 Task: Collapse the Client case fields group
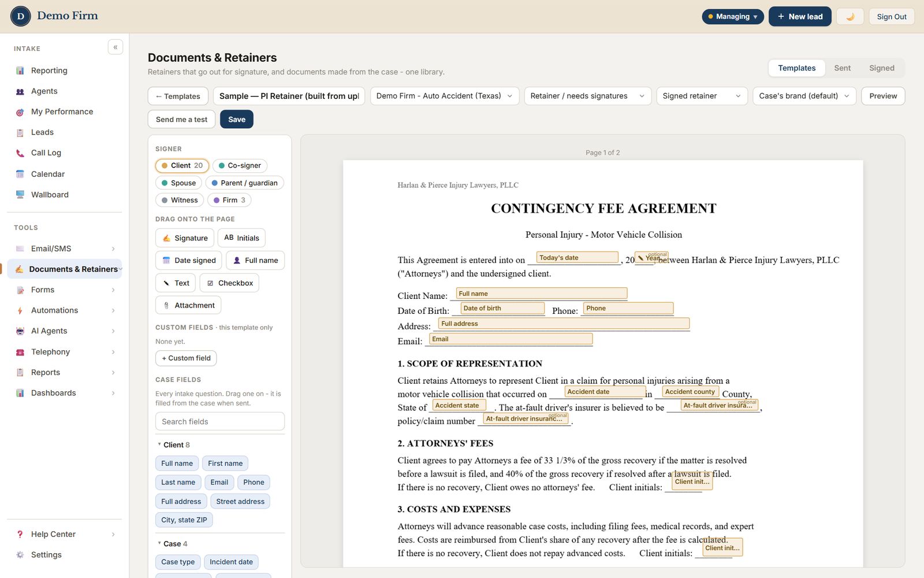pos(173,444)
